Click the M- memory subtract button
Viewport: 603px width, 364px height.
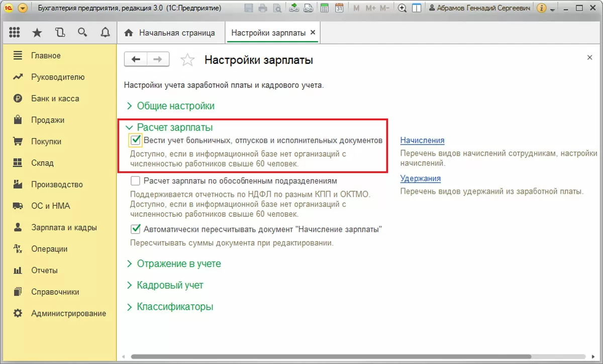[385, 8]
